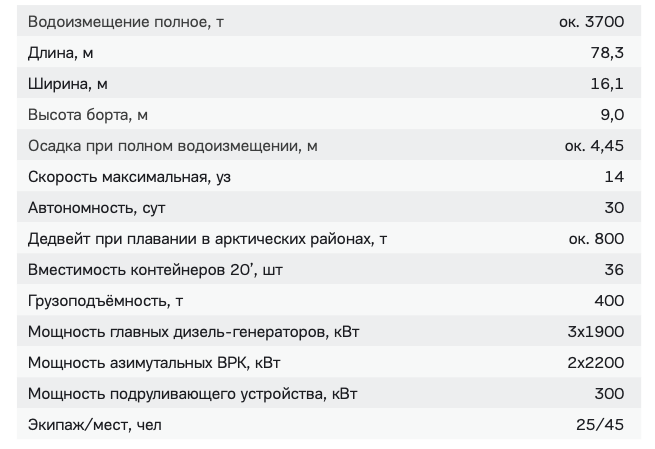Select the diesel generators power value 3х1900
Viewport: 655px width, 449px height.
click(x=595, y=332)
